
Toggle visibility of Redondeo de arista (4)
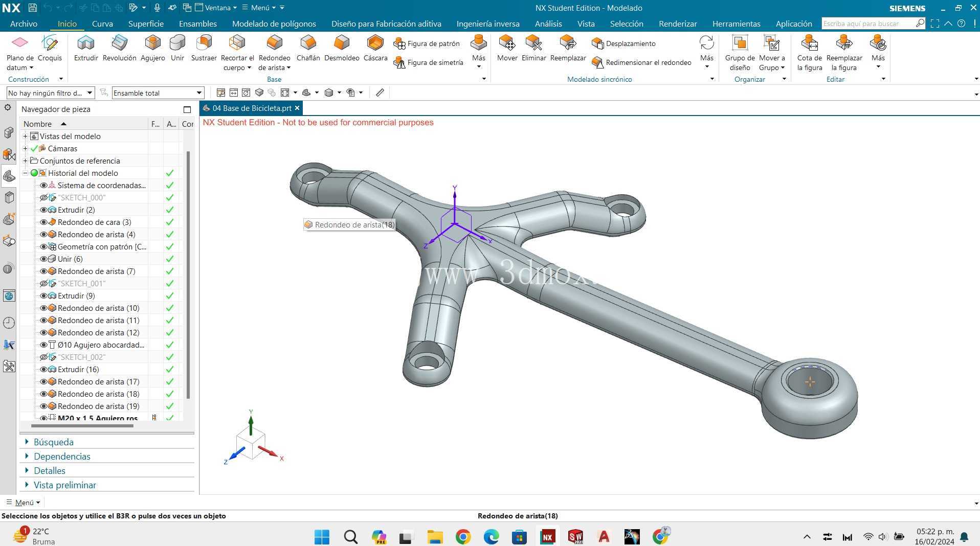coord(43,234)
